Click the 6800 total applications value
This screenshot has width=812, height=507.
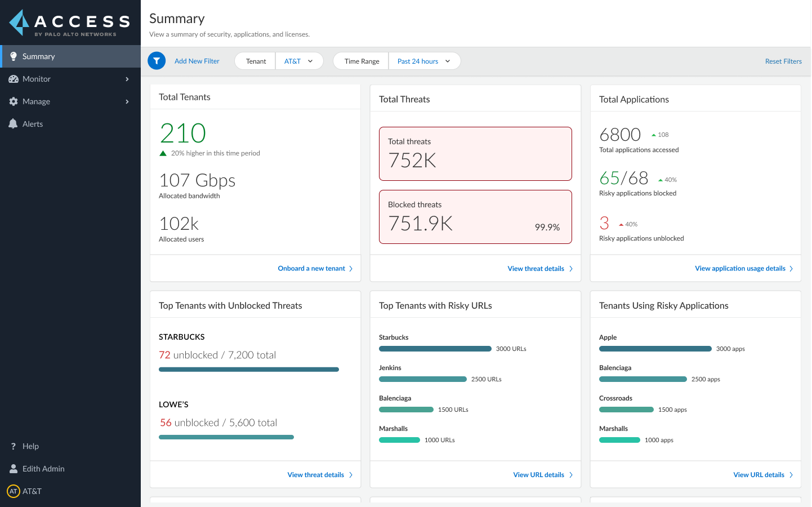point(620,135)
